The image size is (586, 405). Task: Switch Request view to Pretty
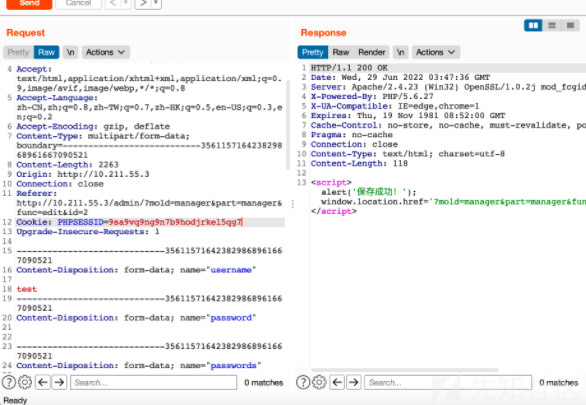pos(18,52)
